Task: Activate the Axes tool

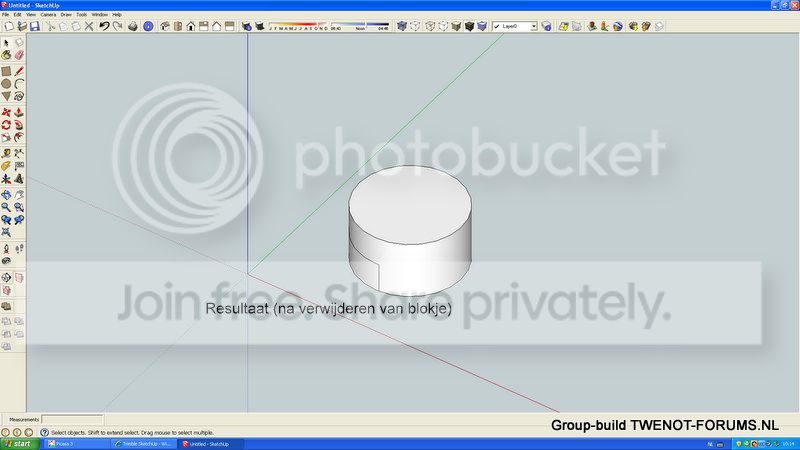Action: (6, 179)
